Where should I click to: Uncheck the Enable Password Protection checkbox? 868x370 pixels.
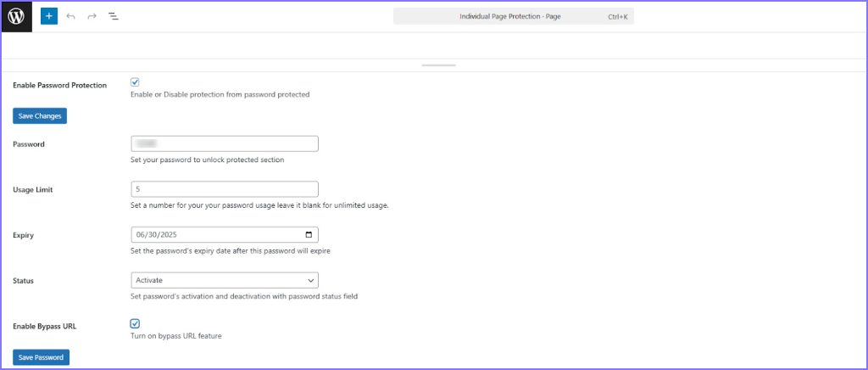pos(135,82)
